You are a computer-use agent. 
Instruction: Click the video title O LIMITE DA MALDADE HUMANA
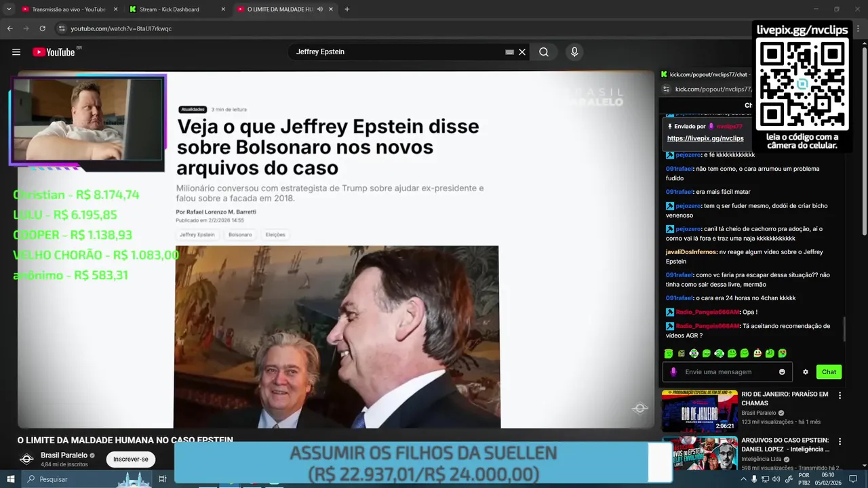tap(125, 440)
